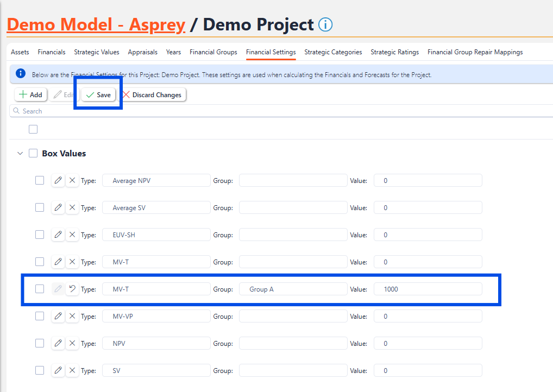The height and width of the screenshot is (392, 553).
Task: Check the select-all checkbox below search
Action: tap(33, 129)
